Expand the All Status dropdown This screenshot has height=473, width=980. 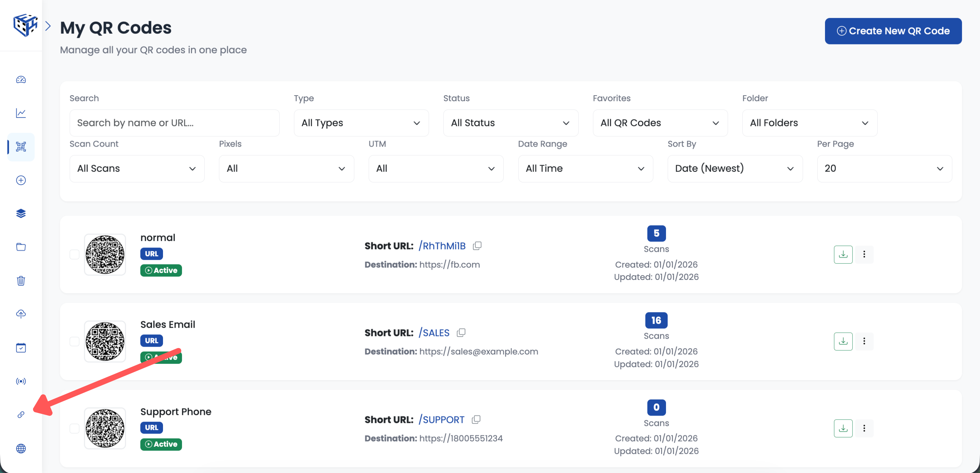tap(510, 123)
